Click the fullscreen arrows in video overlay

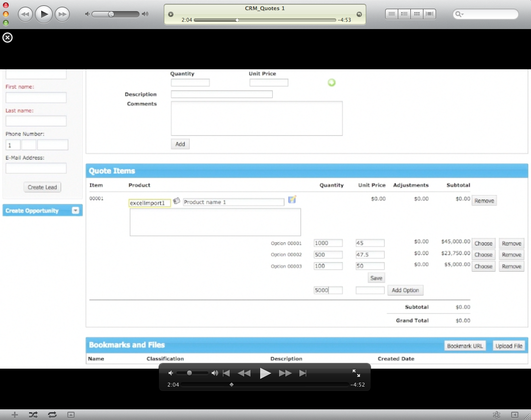pos(356,373)
